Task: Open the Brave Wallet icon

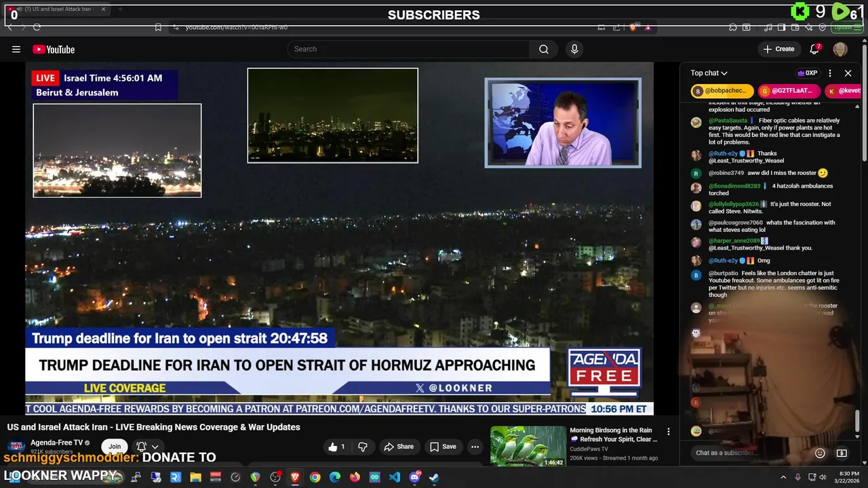Action: (x=795, y=27)
